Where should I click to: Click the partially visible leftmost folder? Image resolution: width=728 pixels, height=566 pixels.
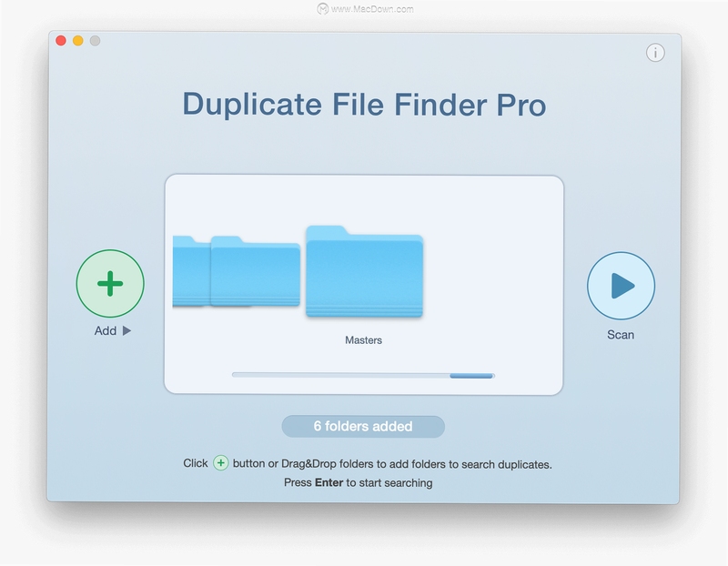(x=191, y=271)
